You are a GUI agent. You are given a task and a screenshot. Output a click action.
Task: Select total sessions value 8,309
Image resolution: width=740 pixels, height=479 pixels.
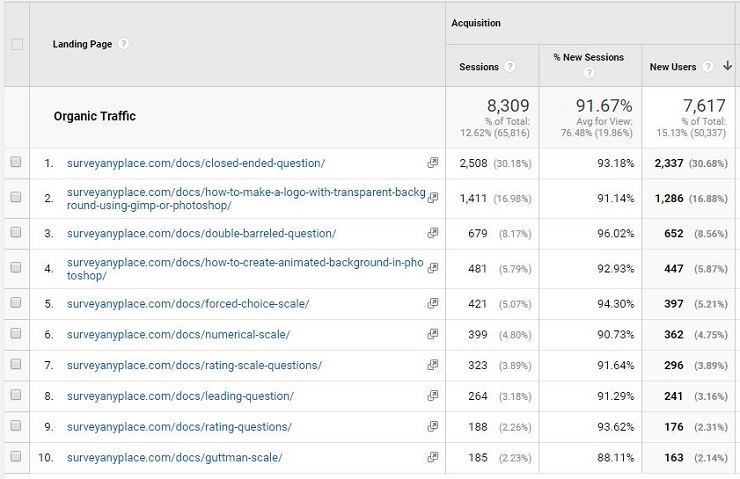pyautogui.click(x=508, y=105)
